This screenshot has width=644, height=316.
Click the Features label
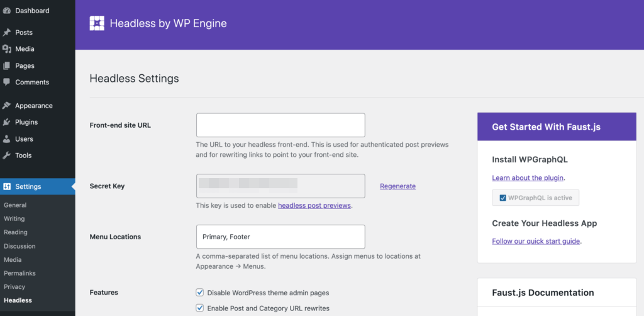[104, 293]
